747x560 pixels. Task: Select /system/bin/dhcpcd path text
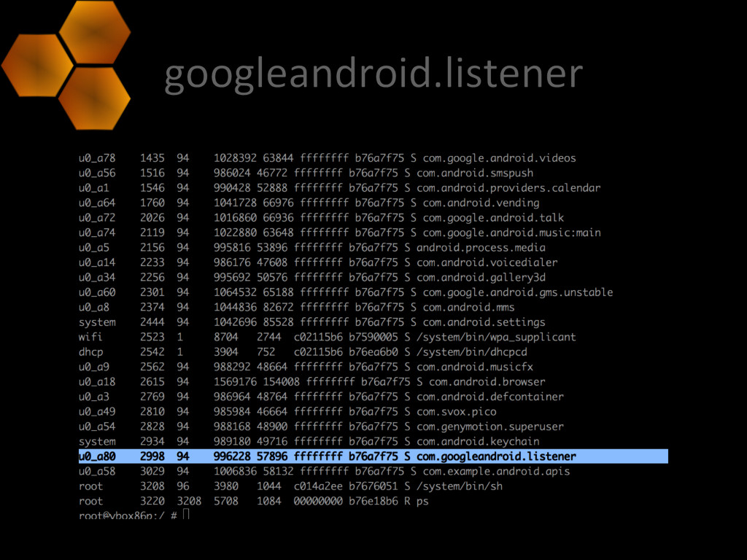click(x=472, y=352)
